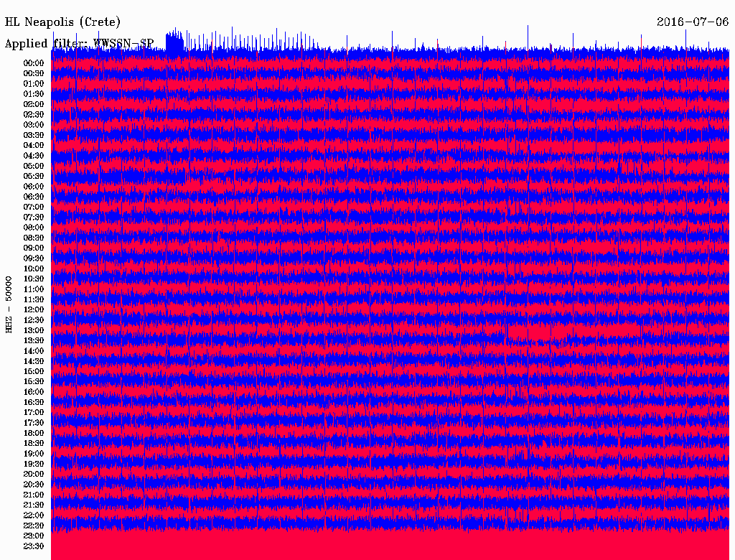Click the 10:30 time label

[34, 279]
